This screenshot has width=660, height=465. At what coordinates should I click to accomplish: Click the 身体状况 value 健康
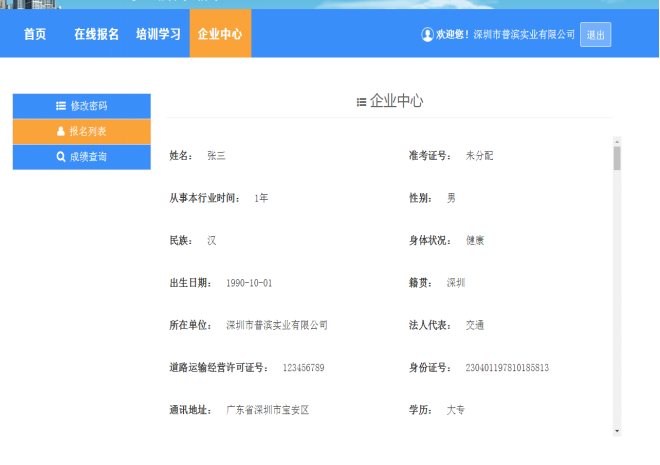[x=475, y=241]
